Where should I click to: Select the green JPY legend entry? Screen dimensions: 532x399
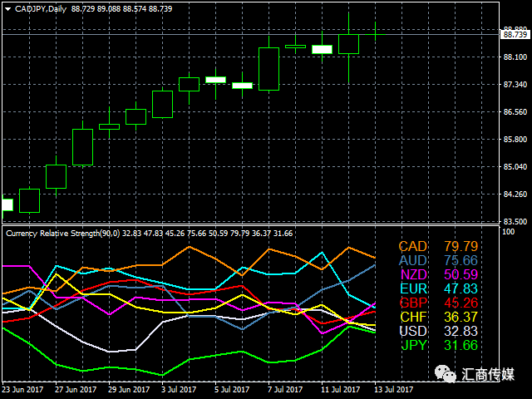coord(414,346)
